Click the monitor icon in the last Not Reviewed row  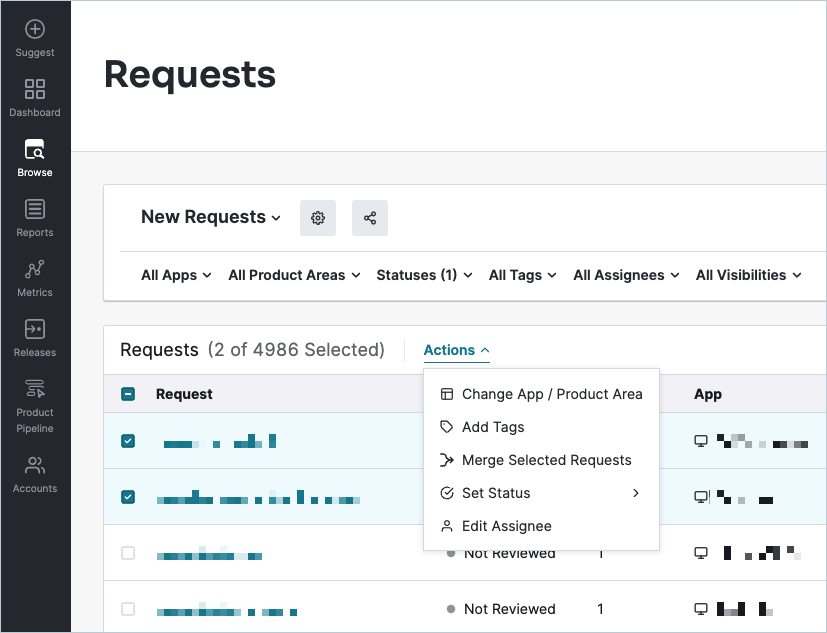[700, 609]
